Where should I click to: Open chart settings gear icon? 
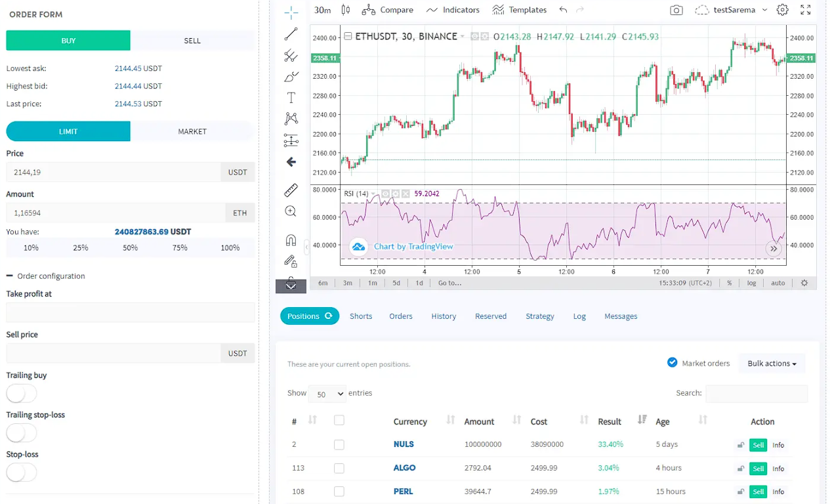pyautogui.click(x=782, y=10)
